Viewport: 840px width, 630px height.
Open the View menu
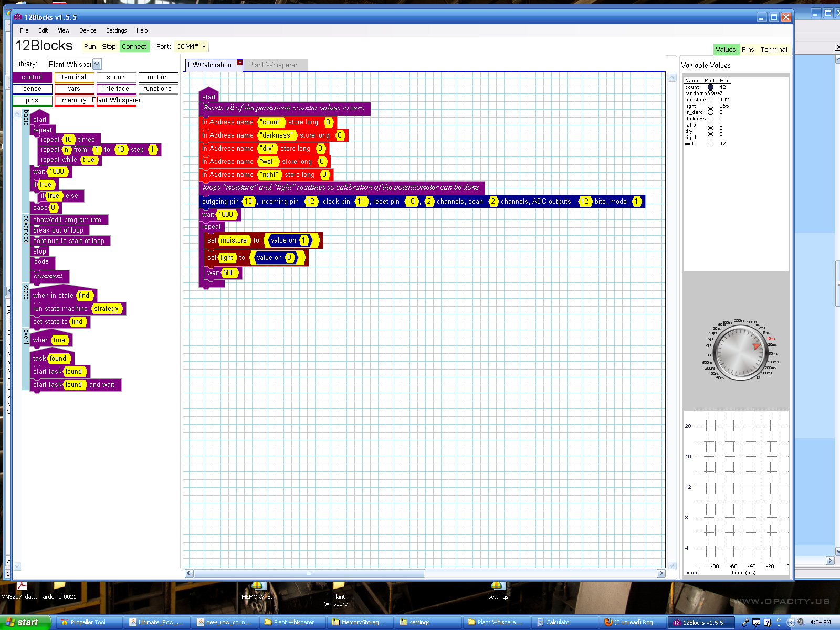[64, 30]
